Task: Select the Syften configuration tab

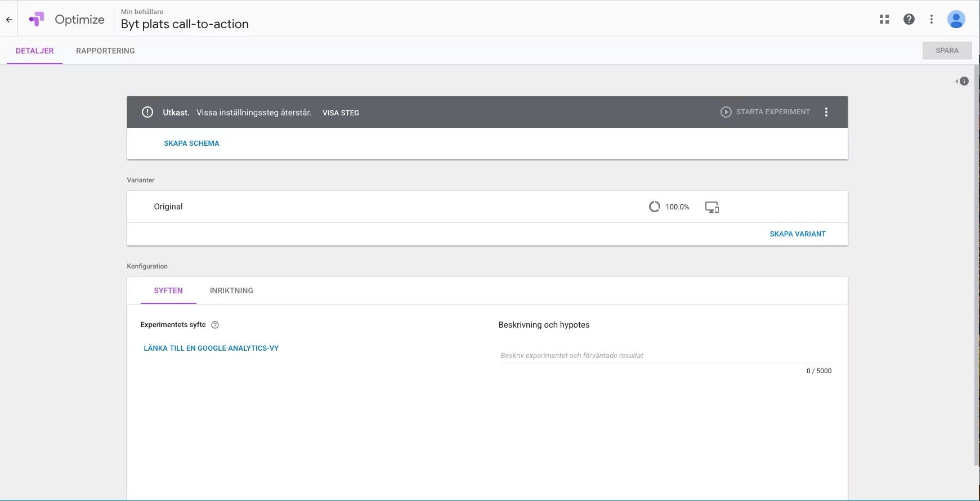Action: [168, 290]
